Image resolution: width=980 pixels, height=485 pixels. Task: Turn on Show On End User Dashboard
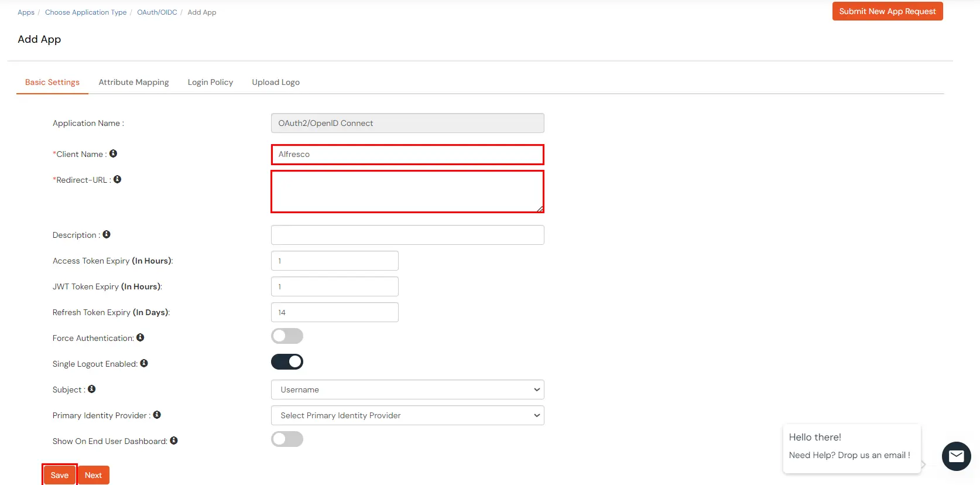tap(287, 439)
